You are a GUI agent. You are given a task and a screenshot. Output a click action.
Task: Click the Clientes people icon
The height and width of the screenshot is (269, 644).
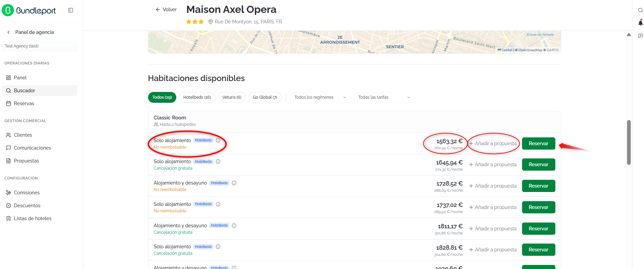(x=8, y=135)
